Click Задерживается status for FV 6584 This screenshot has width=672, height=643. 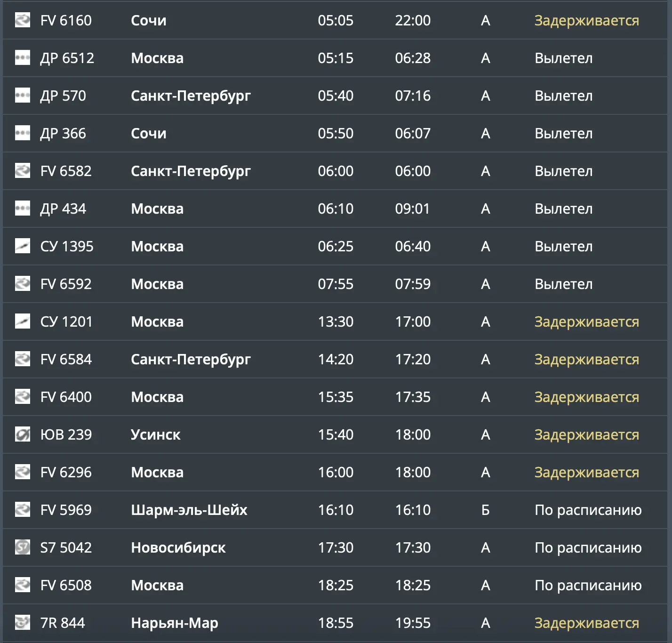point(587,360)
